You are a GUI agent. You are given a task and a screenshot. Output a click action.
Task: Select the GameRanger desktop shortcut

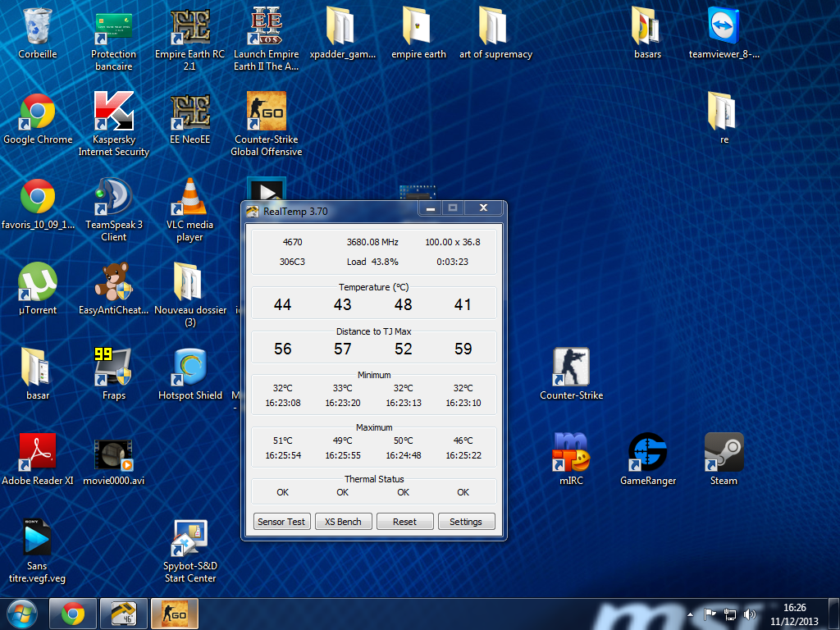point(648,453)
